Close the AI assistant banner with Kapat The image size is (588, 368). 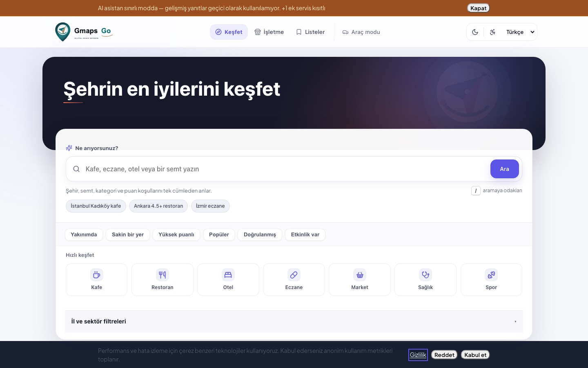click(x=478, y=8)
